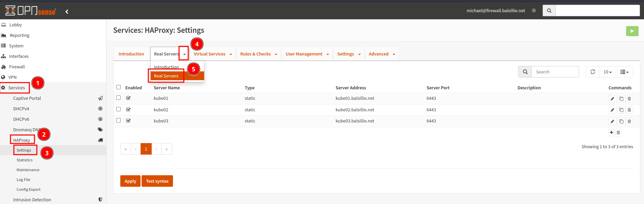Viewport: 644px width, 204px height.
Task: Open the Lobby menu
Action: coord(16,25)
